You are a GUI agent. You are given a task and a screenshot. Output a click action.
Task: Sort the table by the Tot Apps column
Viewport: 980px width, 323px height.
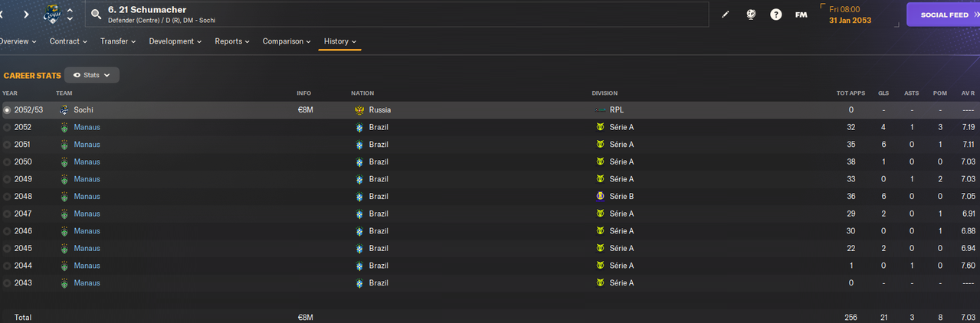851,93
